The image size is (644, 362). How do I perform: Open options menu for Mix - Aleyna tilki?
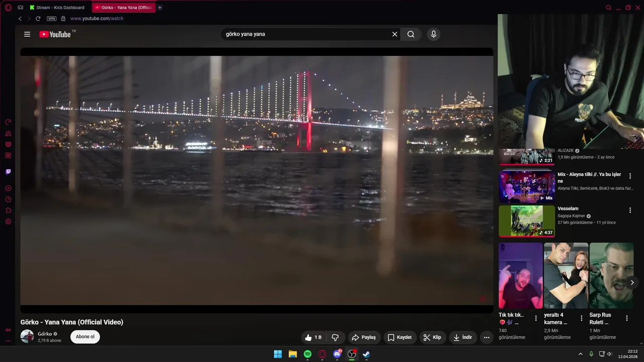pyautogui.click(x=630, y=176)
